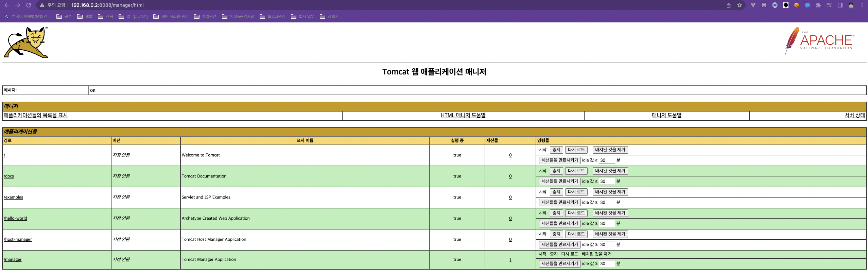Click 세션들을 만료시키기 for /docs
Viewport: 868px width, 274px height.
click(x=560, y=182)
